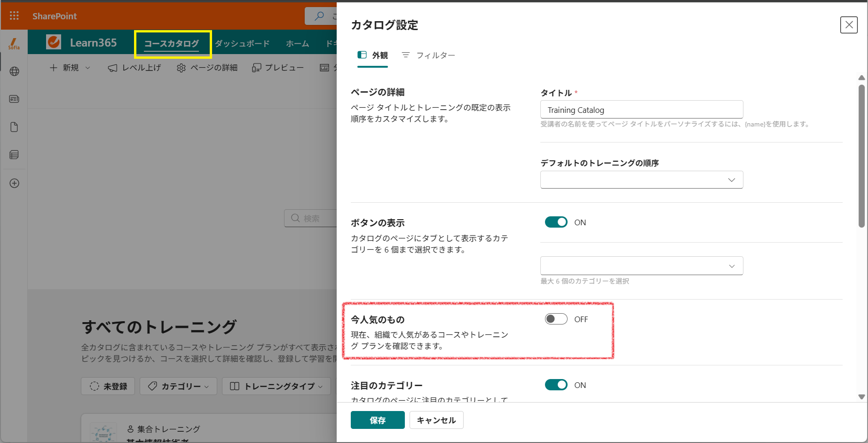Click the タイトル input with Training Catalog
868x443 pixels.
click(641, 110)
